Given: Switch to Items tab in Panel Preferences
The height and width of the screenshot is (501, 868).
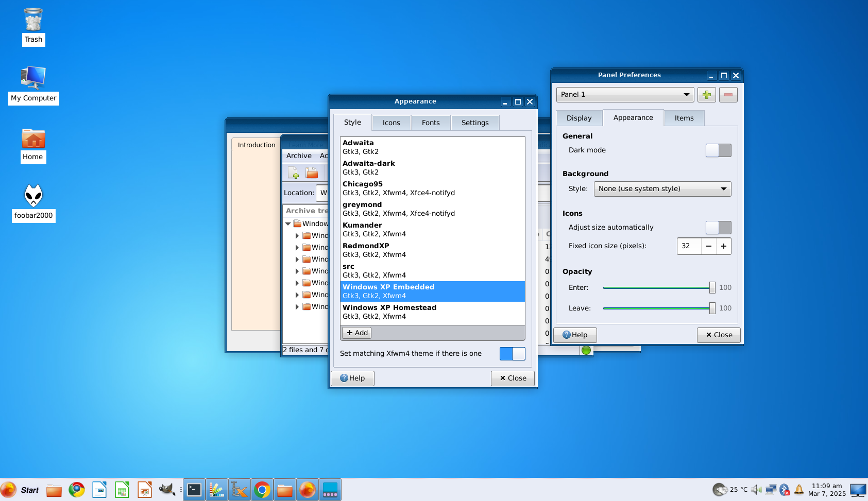Looking at the screenshot, I should (684, 118).
